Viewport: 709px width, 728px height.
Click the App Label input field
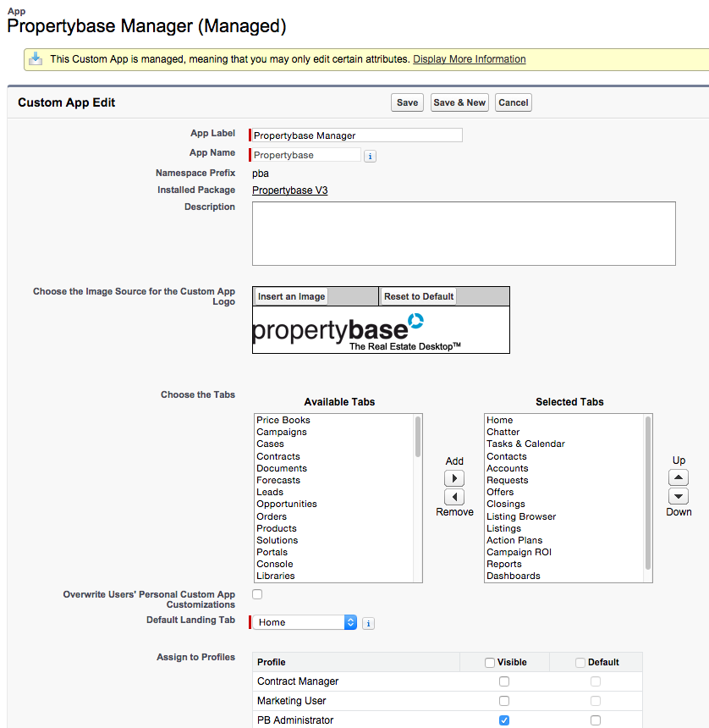pyautogui.click(x=357, y=135)
